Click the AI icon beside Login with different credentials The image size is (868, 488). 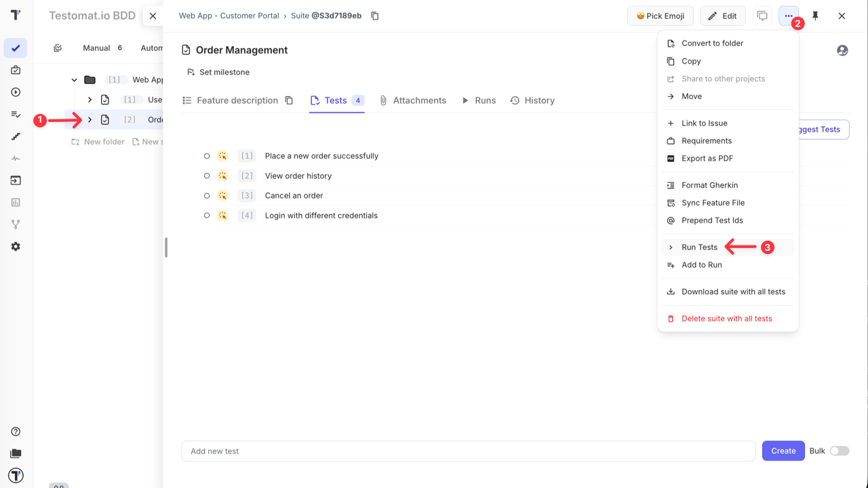222,216
